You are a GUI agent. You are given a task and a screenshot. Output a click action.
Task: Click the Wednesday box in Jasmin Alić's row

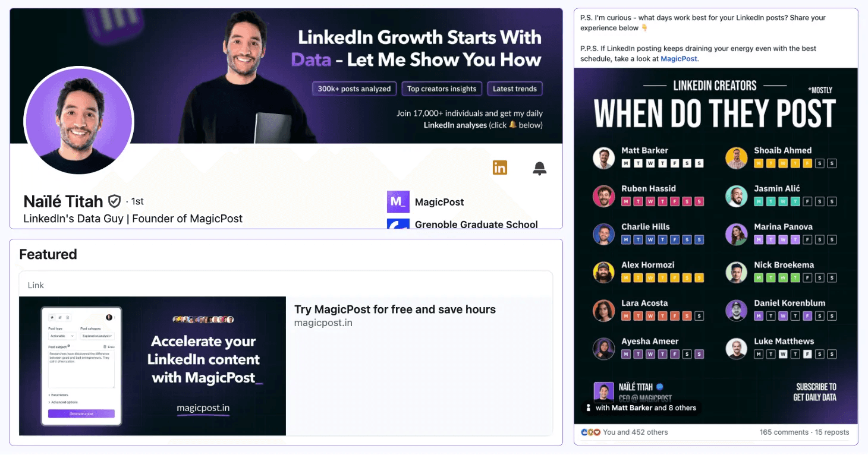783,201
